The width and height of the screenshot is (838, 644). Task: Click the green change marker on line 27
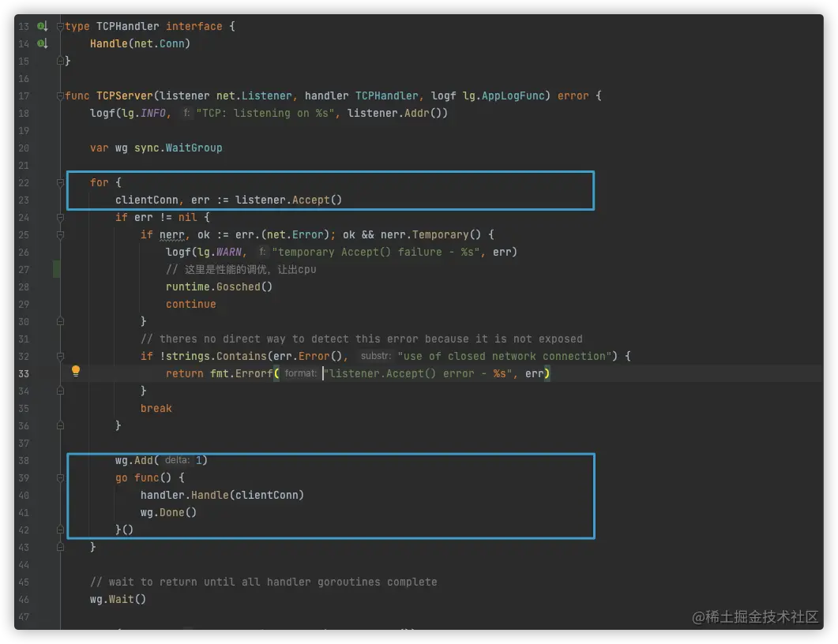(57, 270)
